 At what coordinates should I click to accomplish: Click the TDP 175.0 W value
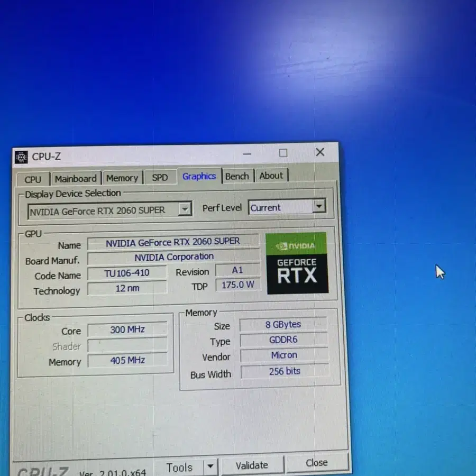[238, 285]
